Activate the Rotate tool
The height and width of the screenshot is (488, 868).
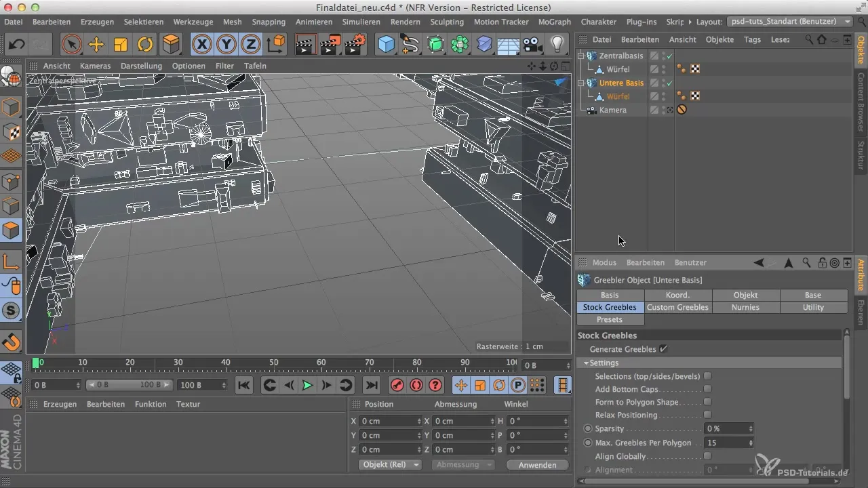click(x=146, y=45)
